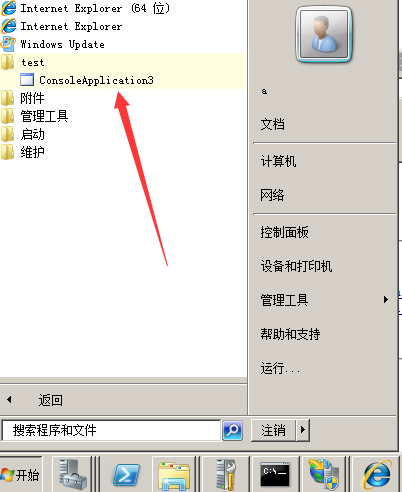Open the Windows Explorer folder icon
Image resolution: width=402 pixels, height=492 pixels.
(174, 474)
